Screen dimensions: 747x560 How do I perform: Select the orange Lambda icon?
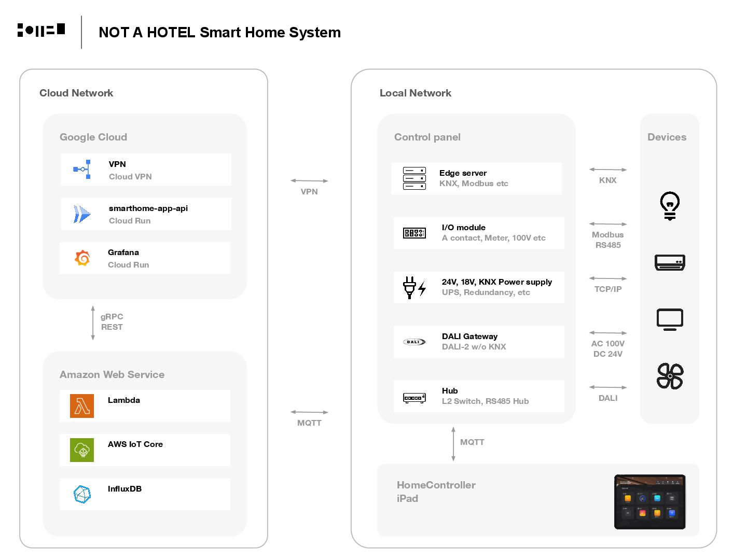pos(82,406)
